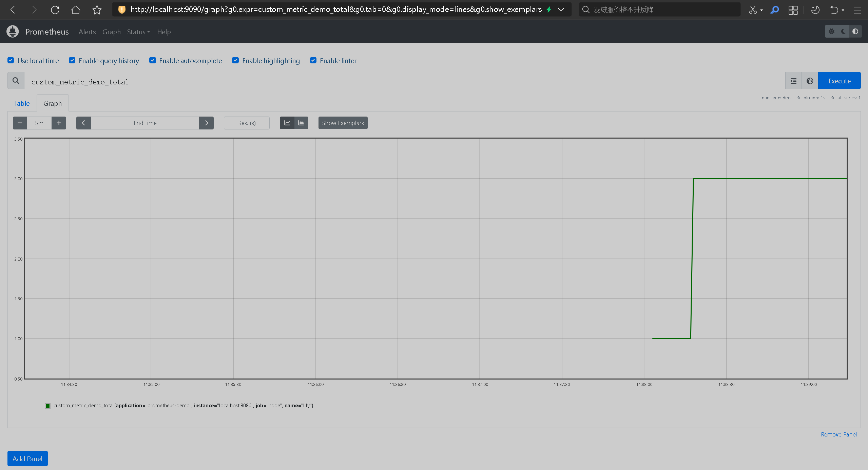Click the format expression icon

[x=793, y=81]
